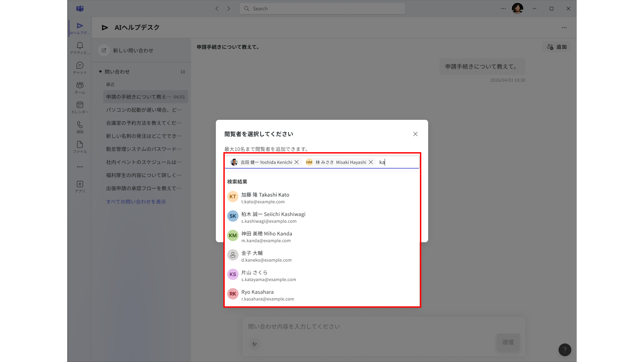The height and width of the screenshot is (362, 644).
Task: Click the 追加 add viewers button
Action: point(557,47)
